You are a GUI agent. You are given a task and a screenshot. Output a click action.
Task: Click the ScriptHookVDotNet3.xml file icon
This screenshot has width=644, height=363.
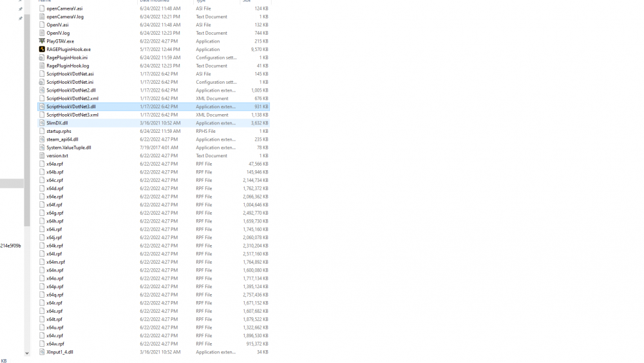41,115
